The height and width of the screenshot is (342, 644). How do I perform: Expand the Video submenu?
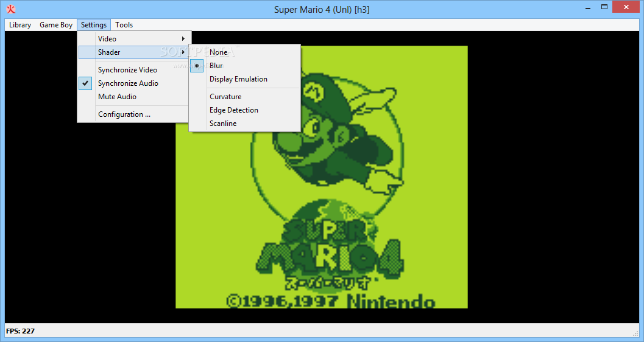tap(133, 38)
